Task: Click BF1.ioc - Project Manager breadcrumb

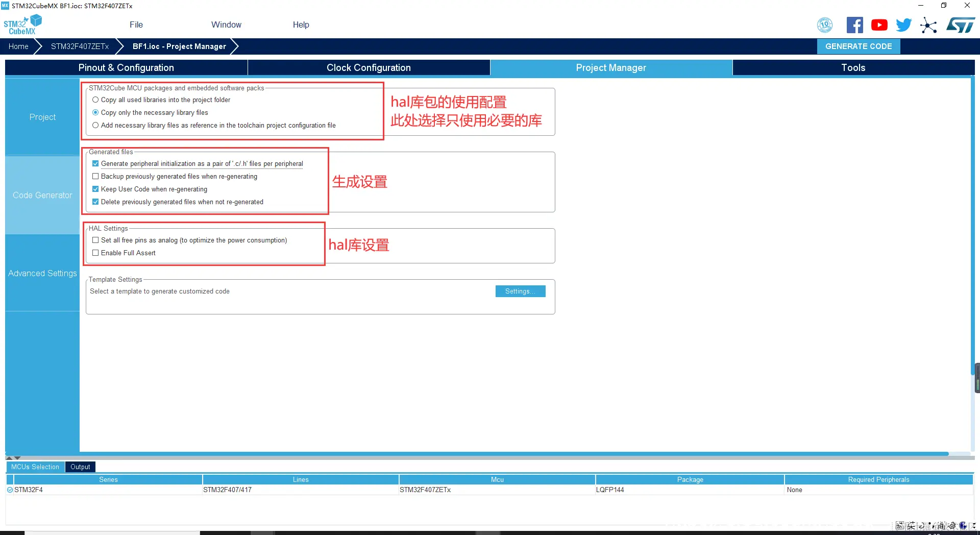Action: pos(179,46)
